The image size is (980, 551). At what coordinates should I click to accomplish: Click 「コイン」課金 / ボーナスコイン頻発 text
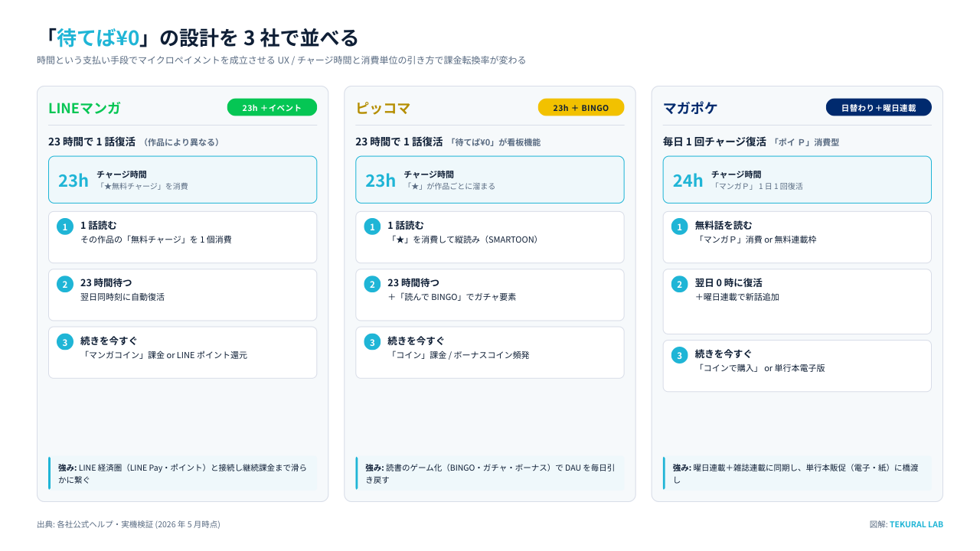(x=459, y=355)
